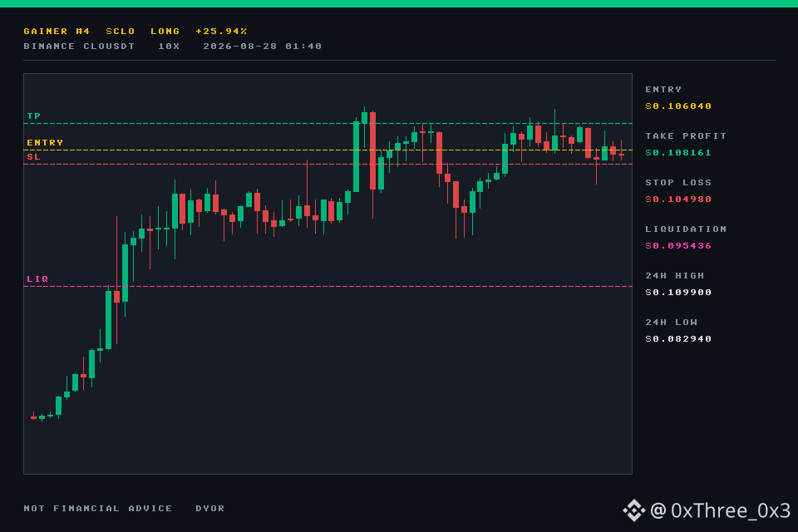Click the Binance logo icon in watermark

(634, 510)
